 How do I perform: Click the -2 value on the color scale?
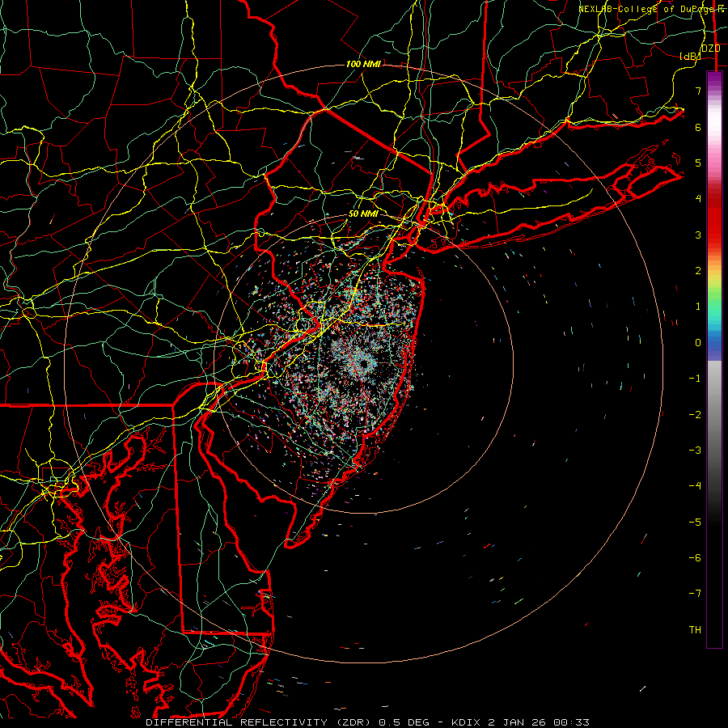(x=695, y=414)
